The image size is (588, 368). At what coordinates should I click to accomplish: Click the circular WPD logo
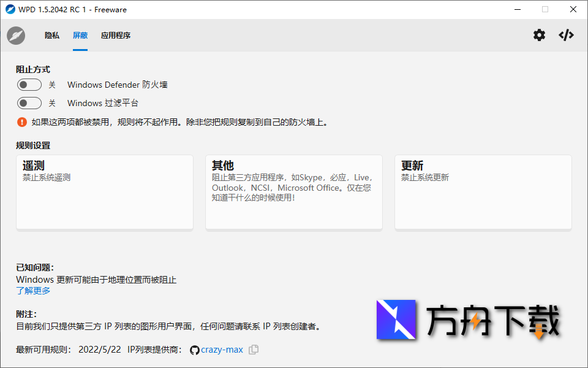click(15, 35)
